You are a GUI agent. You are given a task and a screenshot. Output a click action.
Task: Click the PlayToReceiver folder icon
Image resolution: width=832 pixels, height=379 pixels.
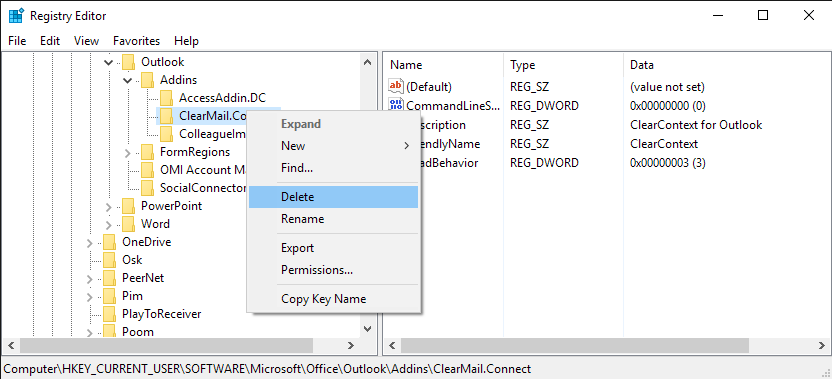click(109, 314)
